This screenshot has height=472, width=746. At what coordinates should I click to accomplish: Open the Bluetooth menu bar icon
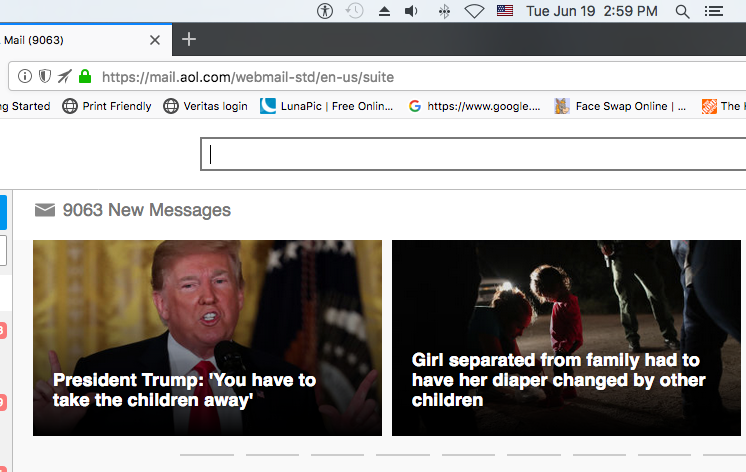coord(444,11)
